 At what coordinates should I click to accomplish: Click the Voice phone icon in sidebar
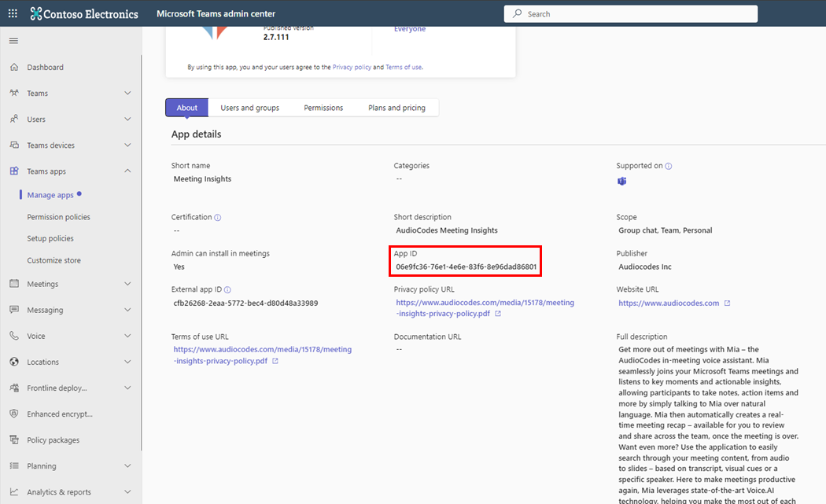coord(14,336)
